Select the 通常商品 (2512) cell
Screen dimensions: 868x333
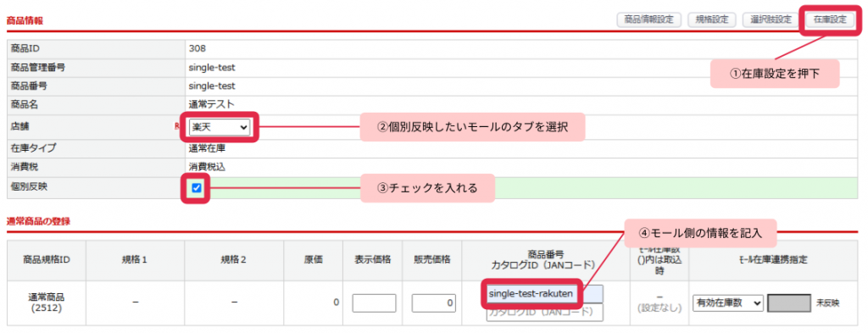[x=47, y=302]
